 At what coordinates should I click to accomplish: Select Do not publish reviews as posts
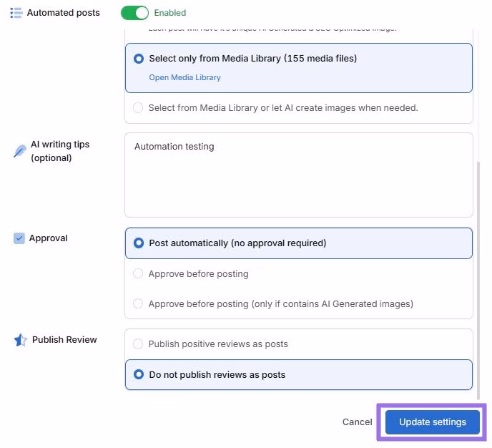(x=139, y=375)
